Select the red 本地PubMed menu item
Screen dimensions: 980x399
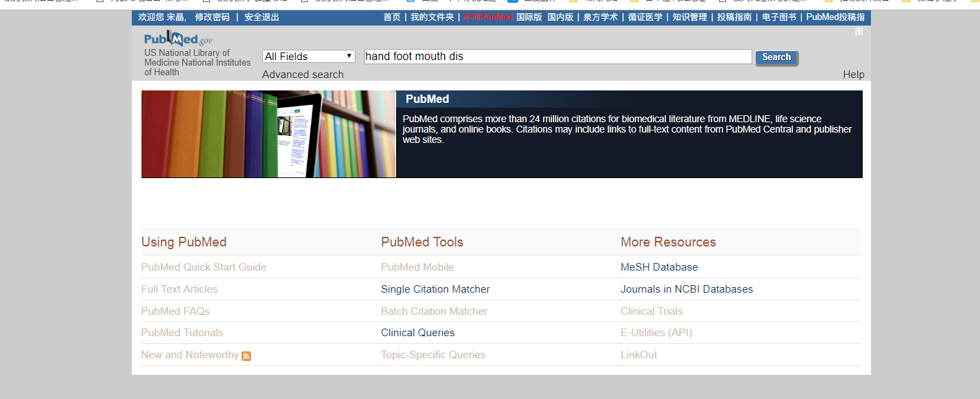coord(487,17)
